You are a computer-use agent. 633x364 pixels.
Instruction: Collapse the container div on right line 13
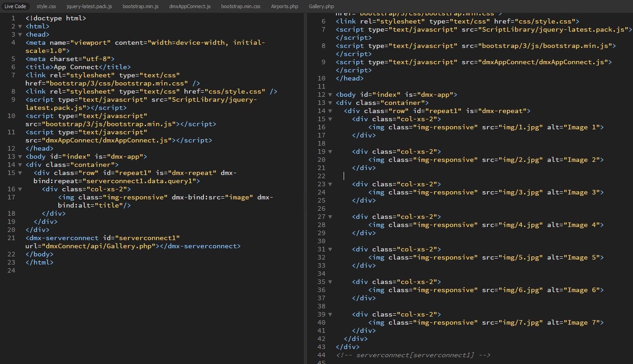click(330, 103)
